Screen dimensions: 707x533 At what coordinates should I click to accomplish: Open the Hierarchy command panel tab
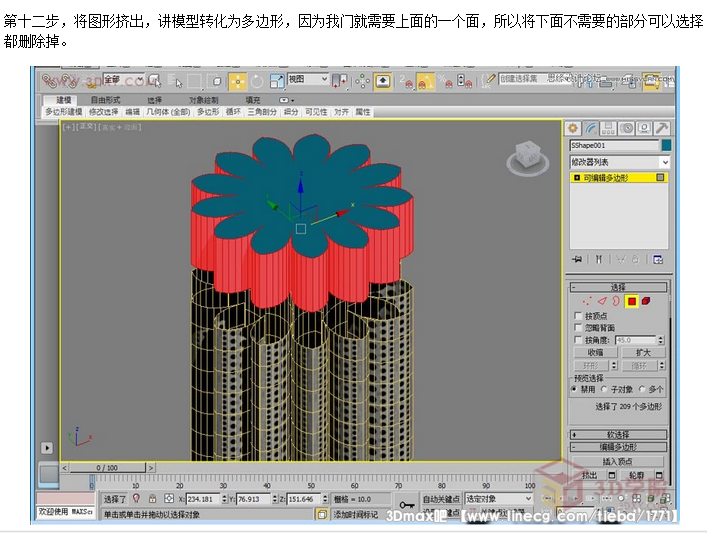[x=608, y=129]
